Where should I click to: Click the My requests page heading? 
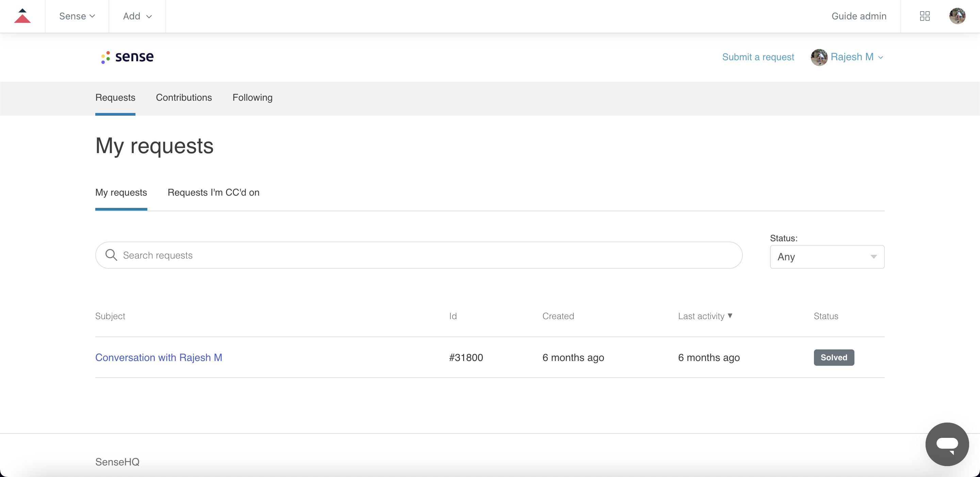[x=154, y=146]
